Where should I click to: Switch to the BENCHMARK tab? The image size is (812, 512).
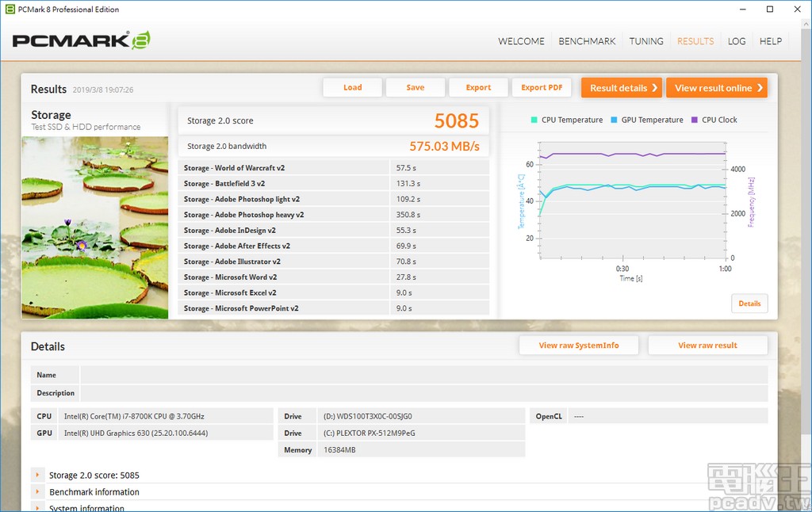tap(587, 41)
